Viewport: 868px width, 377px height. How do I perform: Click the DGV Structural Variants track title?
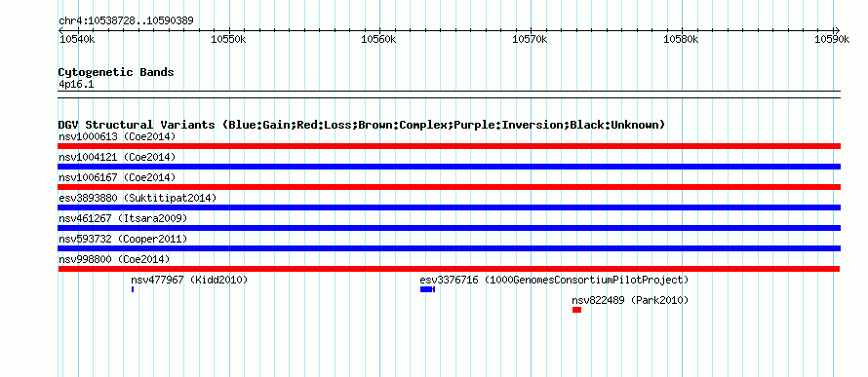pyautogui.click(x=361, y=125)
